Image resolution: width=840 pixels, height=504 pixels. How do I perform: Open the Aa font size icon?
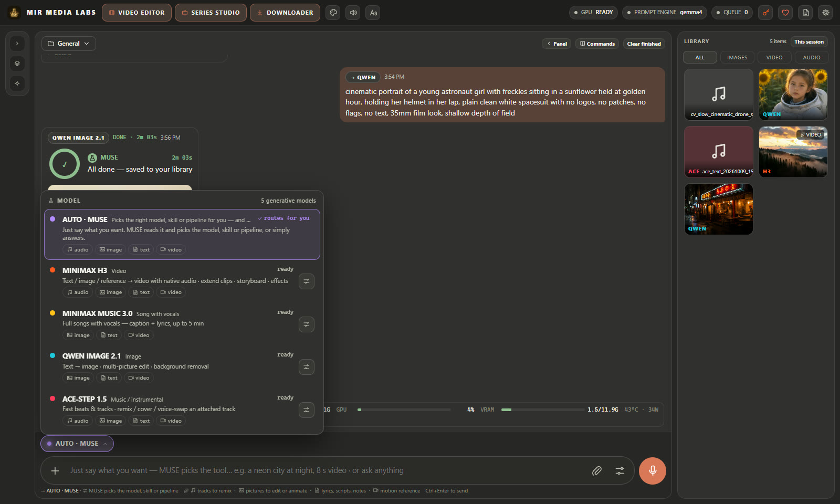pos(373,13)
